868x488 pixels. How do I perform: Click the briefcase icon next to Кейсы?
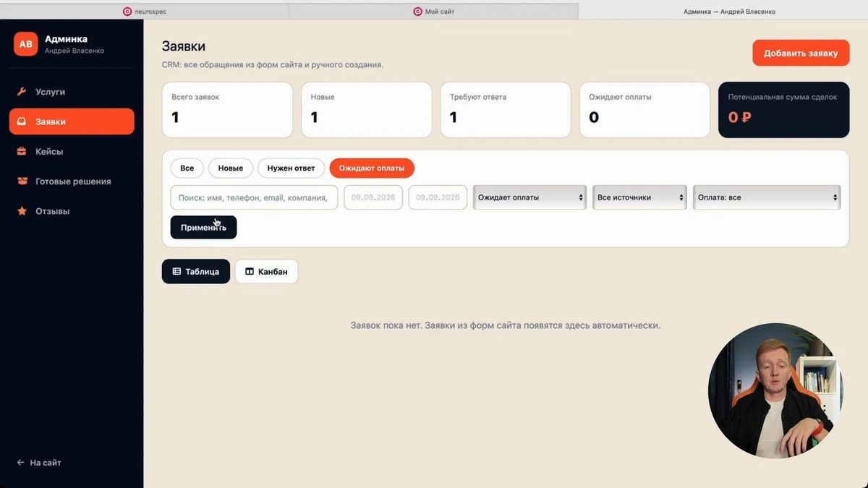point(22,152)
